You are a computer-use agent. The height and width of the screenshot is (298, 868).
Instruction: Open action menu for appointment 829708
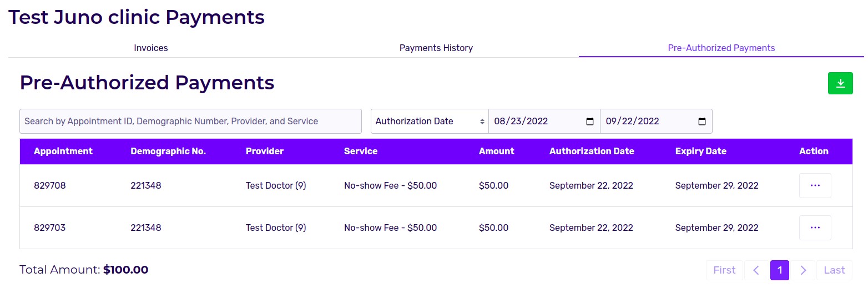(x=815, y=186)
